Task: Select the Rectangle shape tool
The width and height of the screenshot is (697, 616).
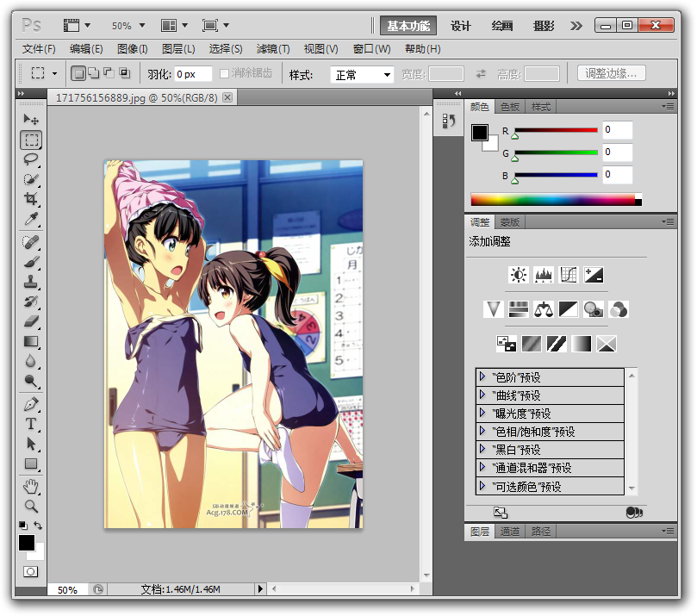Action: 31,464
